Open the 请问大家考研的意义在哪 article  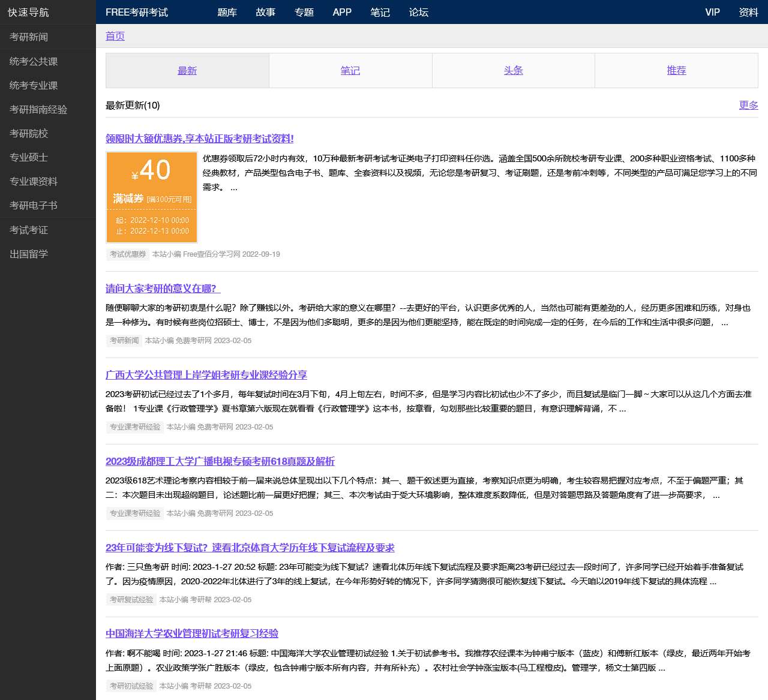[163, 289]
